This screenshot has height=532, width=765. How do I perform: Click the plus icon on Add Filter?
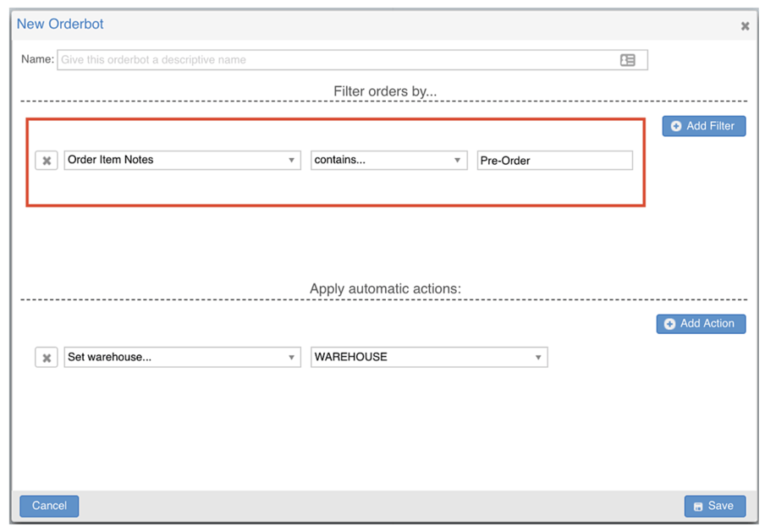675,126
